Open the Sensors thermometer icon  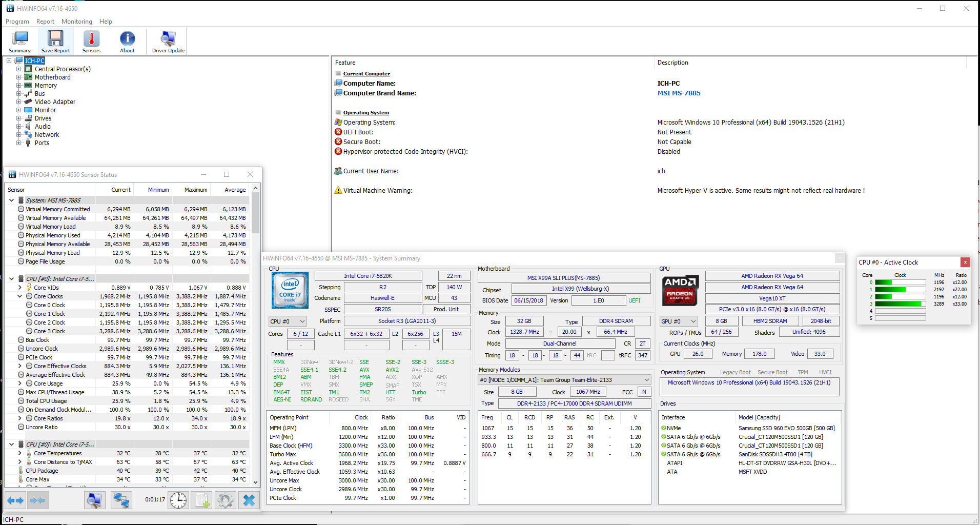click(91, 42)
